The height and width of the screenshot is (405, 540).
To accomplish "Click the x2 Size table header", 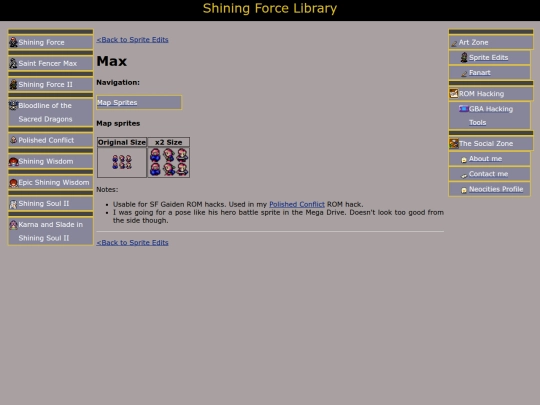I will point(168,142).
